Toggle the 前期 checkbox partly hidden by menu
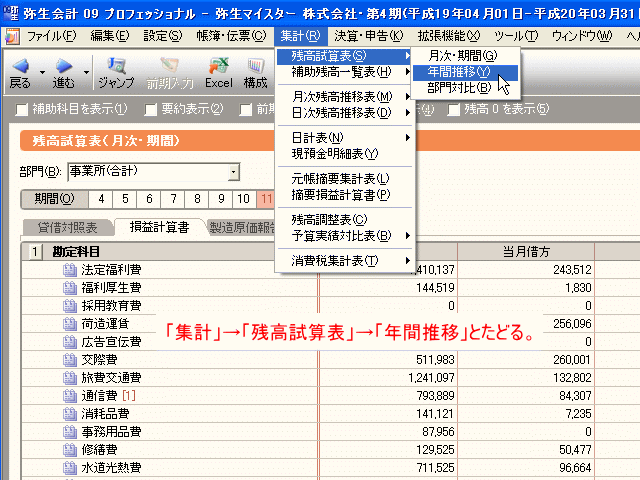Viewport: 640px width, 480px height. 246,109
